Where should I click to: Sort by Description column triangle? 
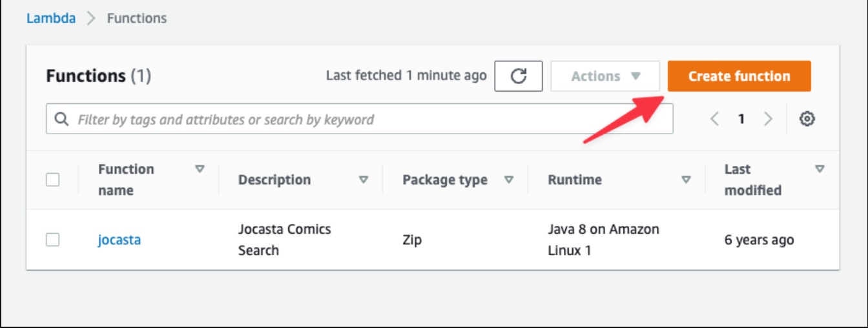coord(364,180)
